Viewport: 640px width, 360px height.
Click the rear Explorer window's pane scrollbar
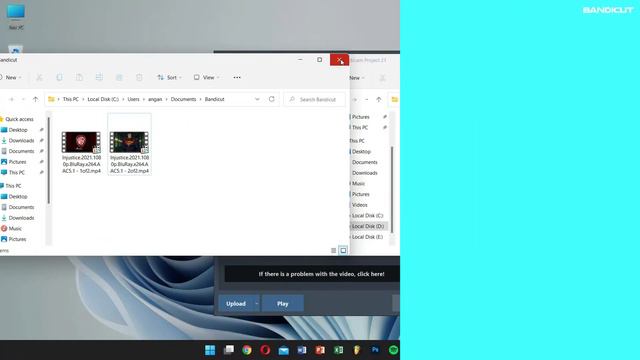click(x=392, y=190)
